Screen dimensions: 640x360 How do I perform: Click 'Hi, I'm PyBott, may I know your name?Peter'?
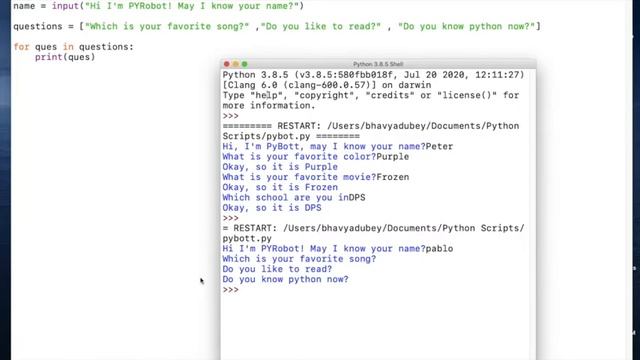(338, 147)
